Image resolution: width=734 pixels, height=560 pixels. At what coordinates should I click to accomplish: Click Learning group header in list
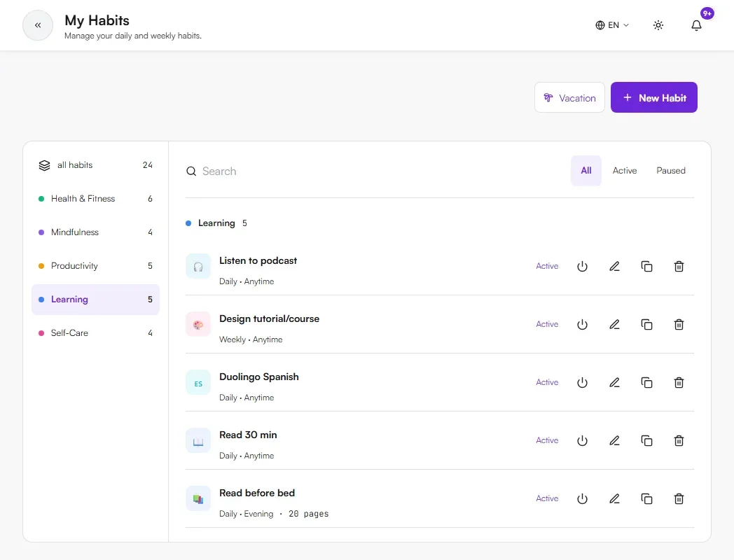[216, 223]
